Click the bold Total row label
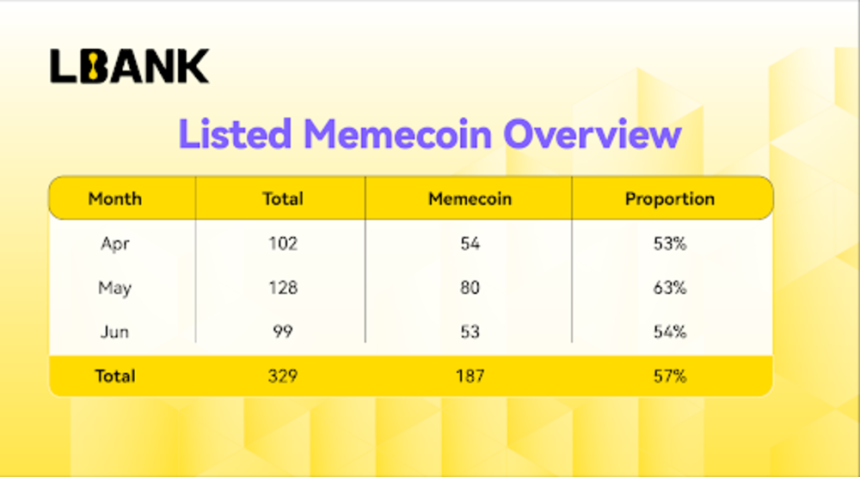The image size is (860, 477). tap(115, 376)
